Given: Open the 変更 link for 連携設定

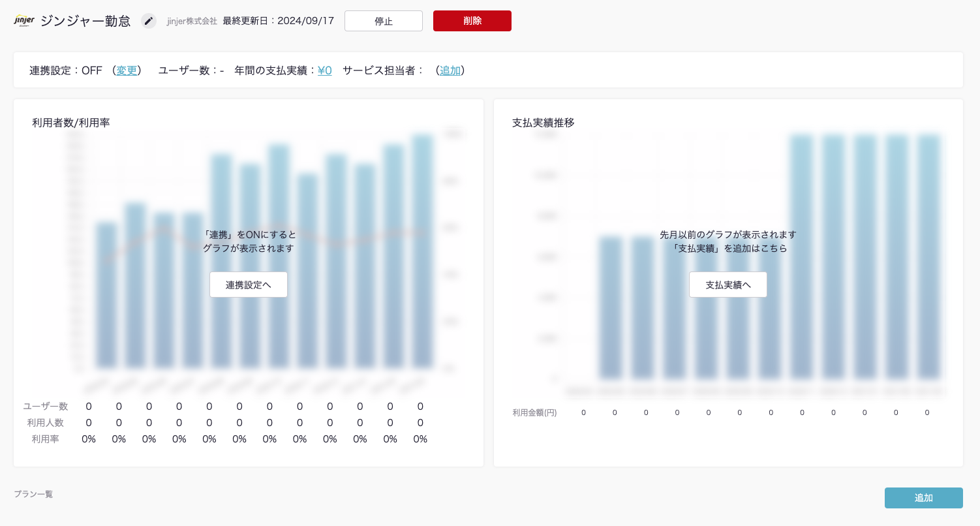Looking at the screenshot, I should pos(127,70).
